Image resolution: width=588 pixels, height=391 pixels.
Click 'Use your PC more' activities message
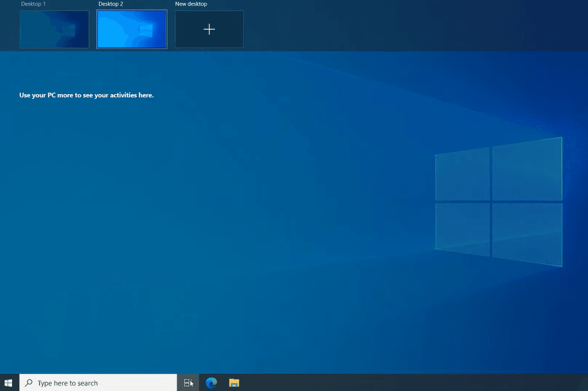(x=86, y=95)
